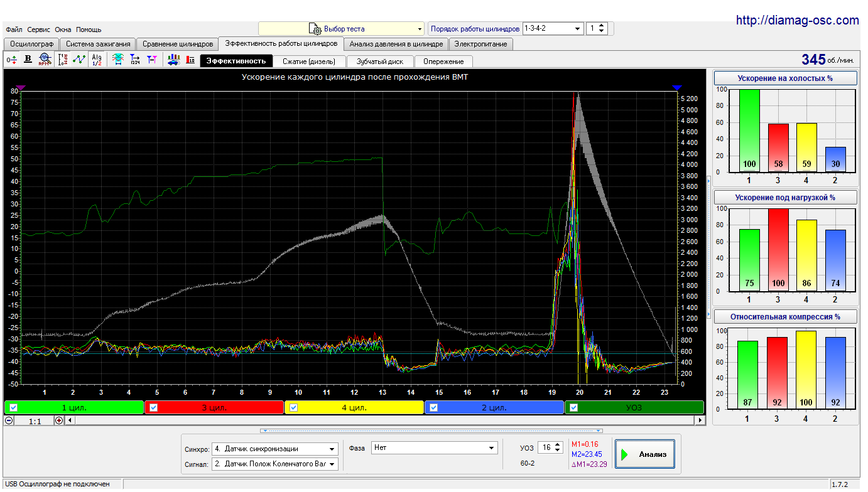Image resolution: width=868 pixels, height=492 pixels.
Task: Click the red bar '10' icon
Action: pyautogui.click(x=190, y=60)
